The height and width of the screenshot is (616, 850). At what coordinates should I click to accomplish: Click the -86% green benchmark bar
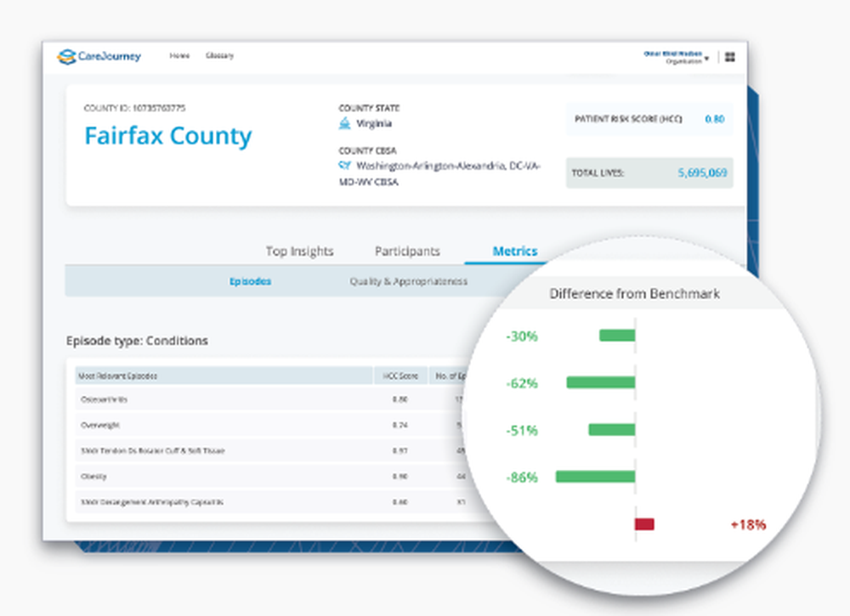[x=595, y=476]
